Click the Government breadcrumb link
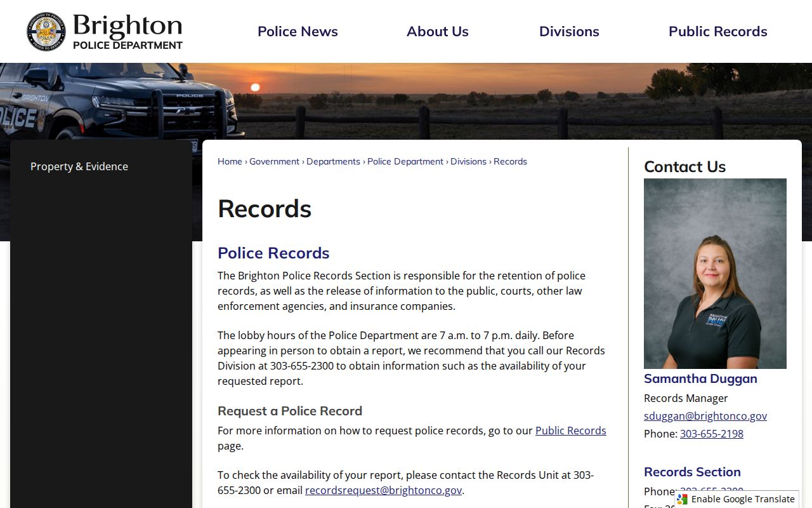This screenshot has height=508, width=812. (x=274, y=161)
